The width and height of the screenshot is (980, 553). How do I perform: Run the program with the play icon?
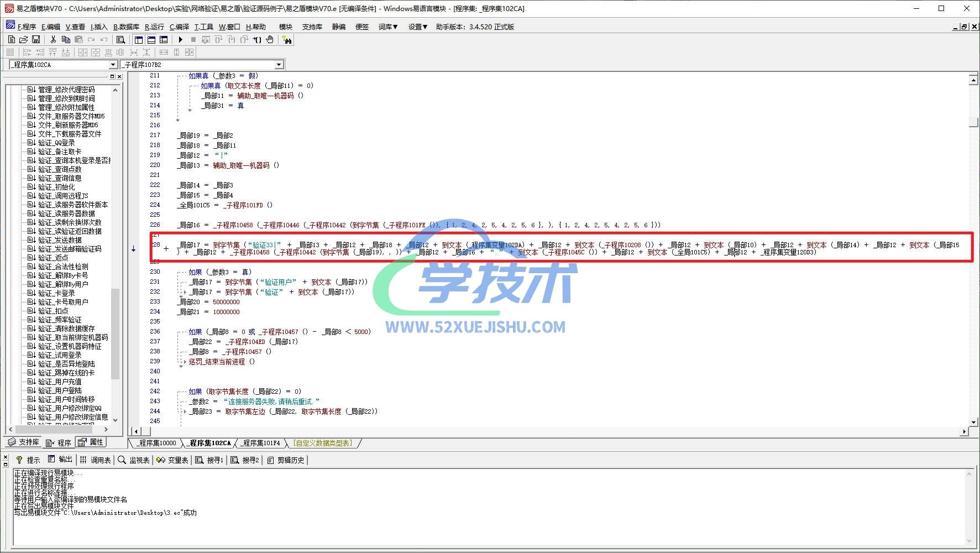tap(180, 40)
